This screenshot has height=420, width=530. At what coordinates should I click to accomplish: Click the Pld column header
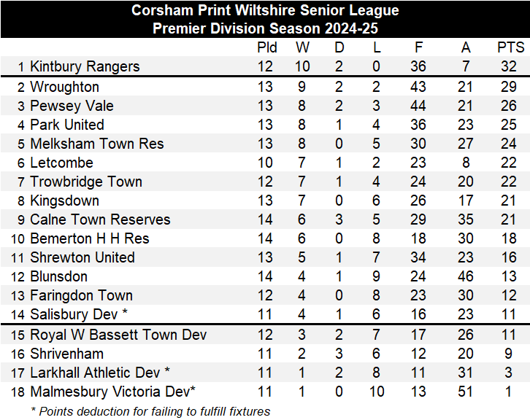coord(267,47)
